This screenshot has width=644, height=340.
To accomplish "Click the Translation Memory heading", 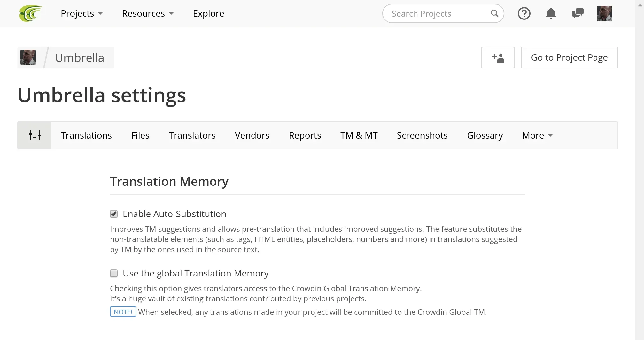I will tap(169, 181).
